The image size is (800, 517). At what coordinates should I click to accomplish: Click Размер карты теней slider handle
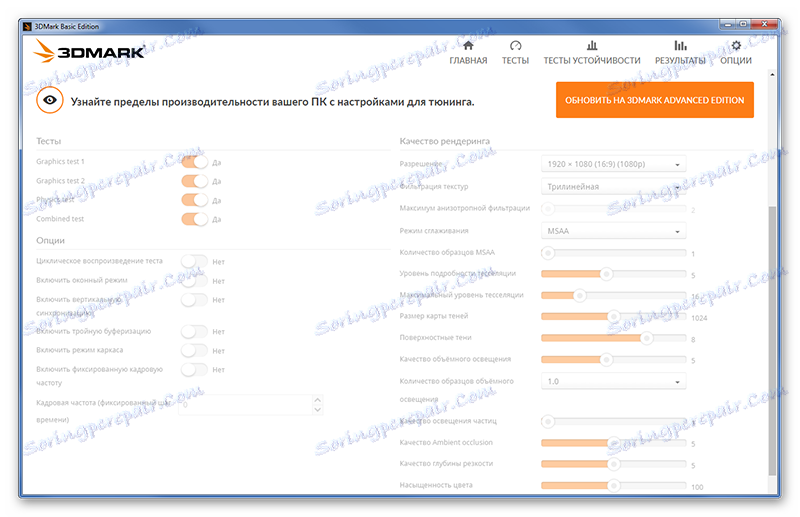click(x=614, y=317)
